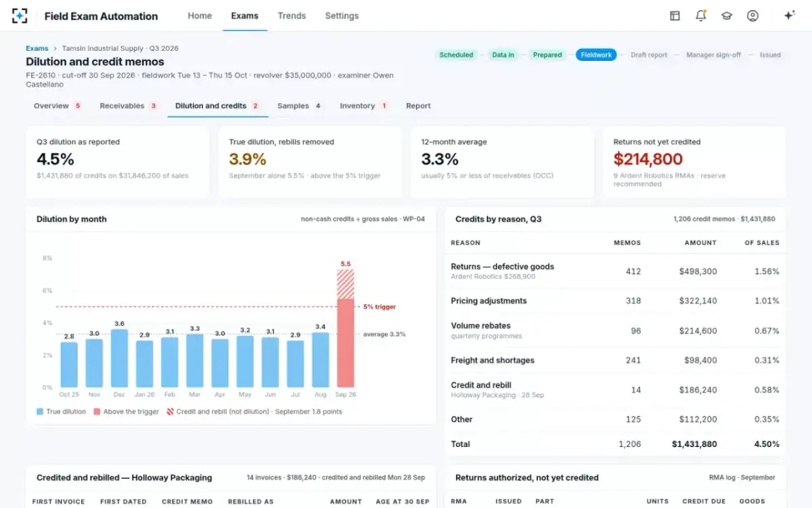Viewport: 812px width, 508px height.
Task: Click the Tamsin Industrial Supply breadcrumb
Action: tap(120, 49)
